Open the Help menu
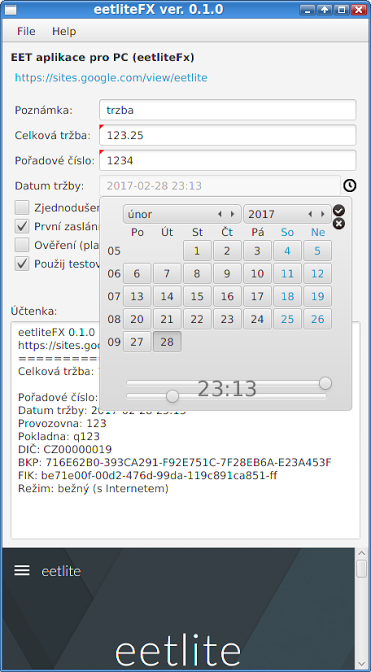The image size is (371, 672). pyautogui.click(x=64, y=31)
